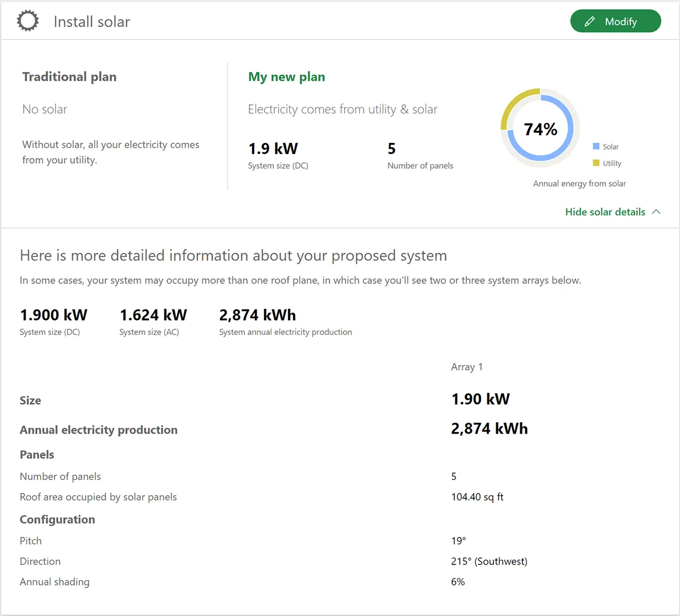The height and width of the screenshot is (616, 680).
Task: Click the yellow Utility legend swatch
Action: click(x=596, y=163)
